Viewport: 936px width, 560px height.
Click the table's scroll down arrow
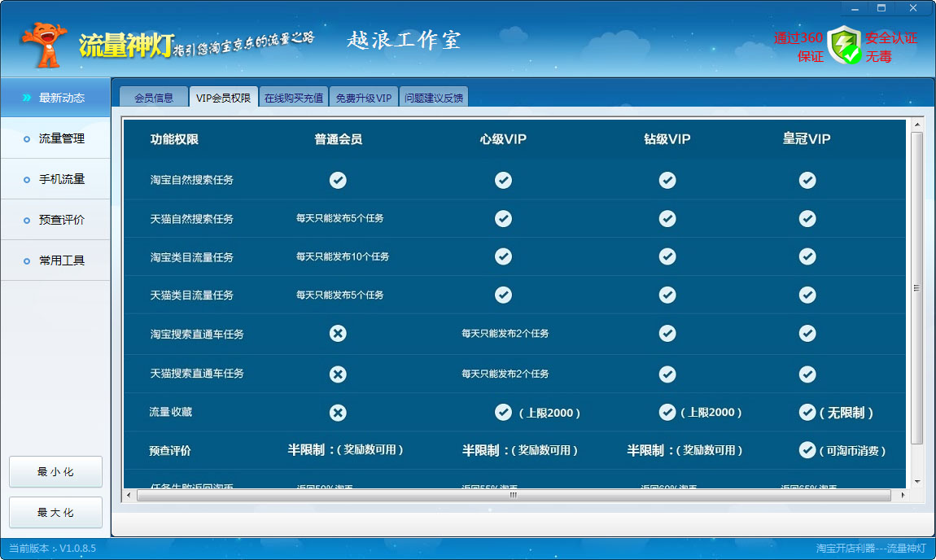tap(917, 482)
